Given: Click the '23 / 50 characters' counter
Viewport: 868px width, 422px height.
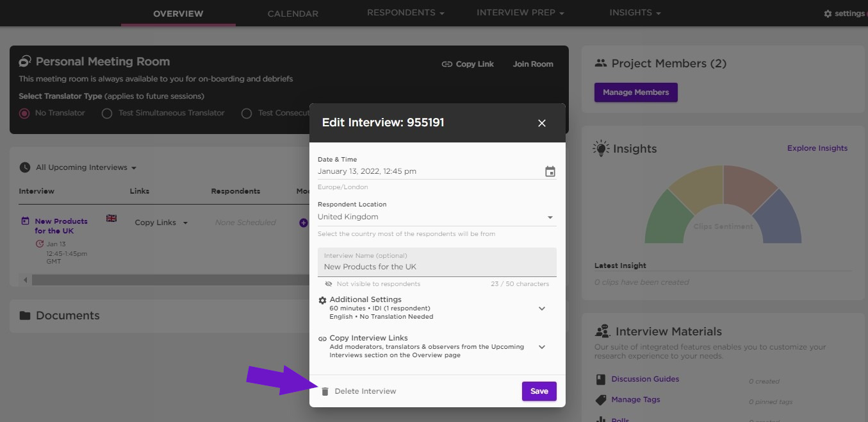Looking at the screenshot, I should pos(520,284).
